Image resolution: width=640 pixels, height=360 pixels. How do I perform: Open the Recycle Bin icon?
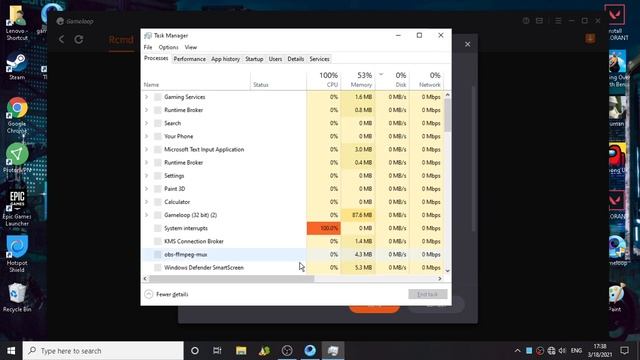17,297
